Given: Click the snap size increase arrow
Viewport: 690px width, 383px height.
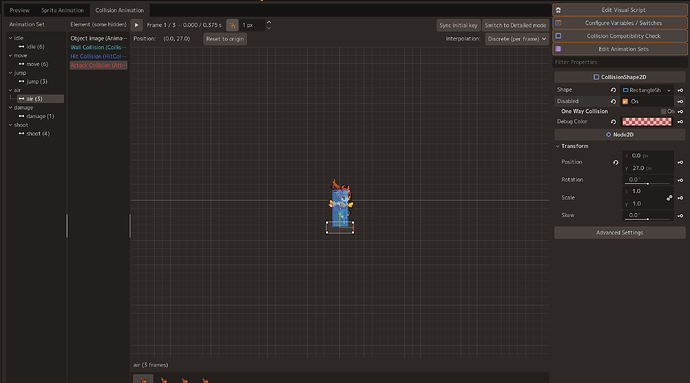Looking at the screenshot, I should click(269, 22).
